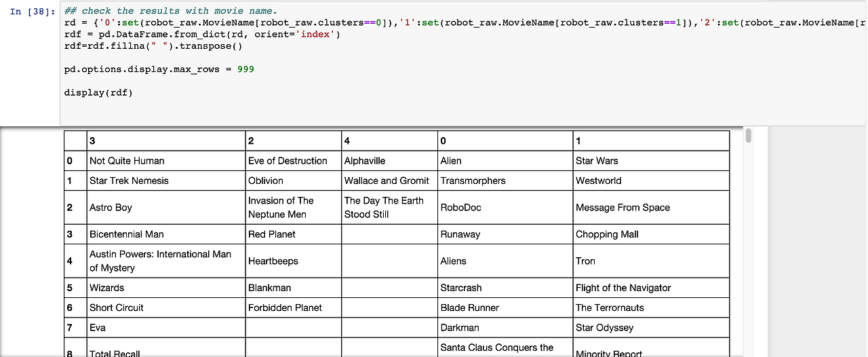Select the 'Westworld' cell
This screenshot has width=868, height=357.
(x=651, y=181)
